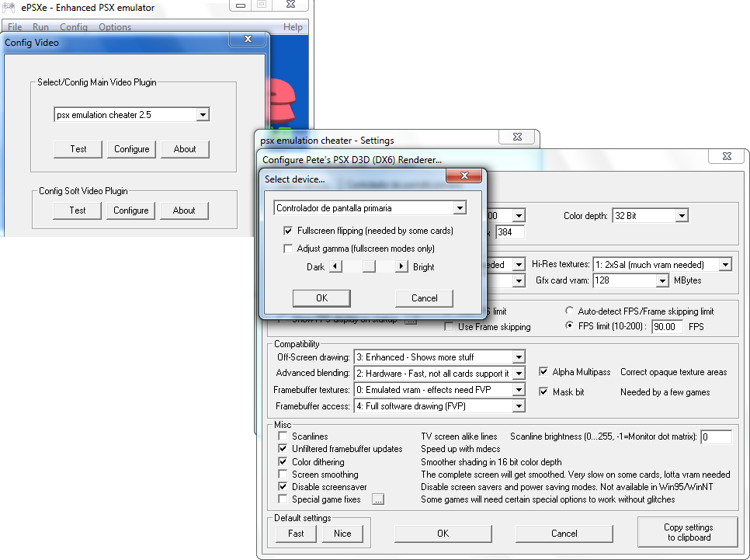Screen dimensions: 750x560
Task: Open the Run menu in ePSXe
Action: (40, 27)
